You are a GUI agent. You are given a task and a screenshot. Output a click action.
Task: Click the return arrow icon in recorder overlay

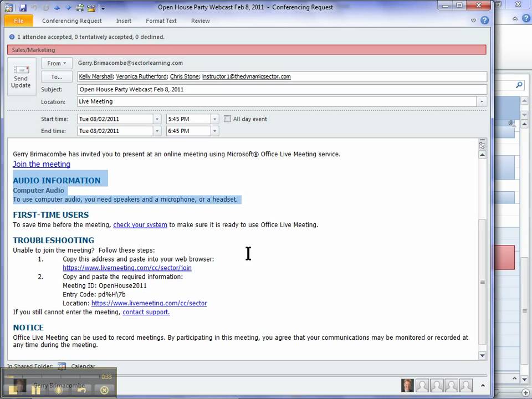pos(81,390)
